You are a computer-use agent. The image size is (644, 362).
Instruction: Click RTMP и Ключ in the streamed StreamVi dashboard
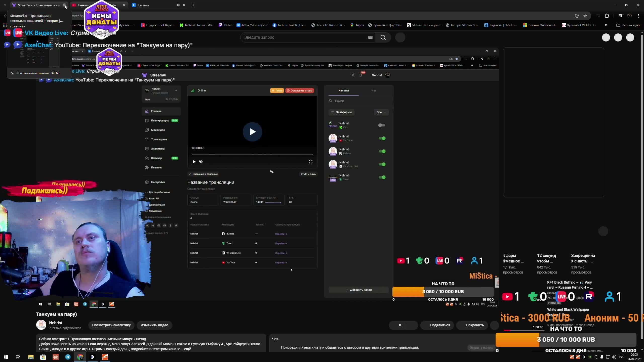pyautogui.click(x=308, y=174)
